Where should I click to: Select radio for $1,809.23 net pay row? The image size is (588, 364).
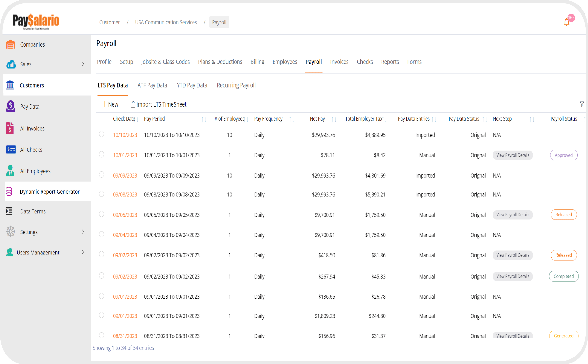101,315
